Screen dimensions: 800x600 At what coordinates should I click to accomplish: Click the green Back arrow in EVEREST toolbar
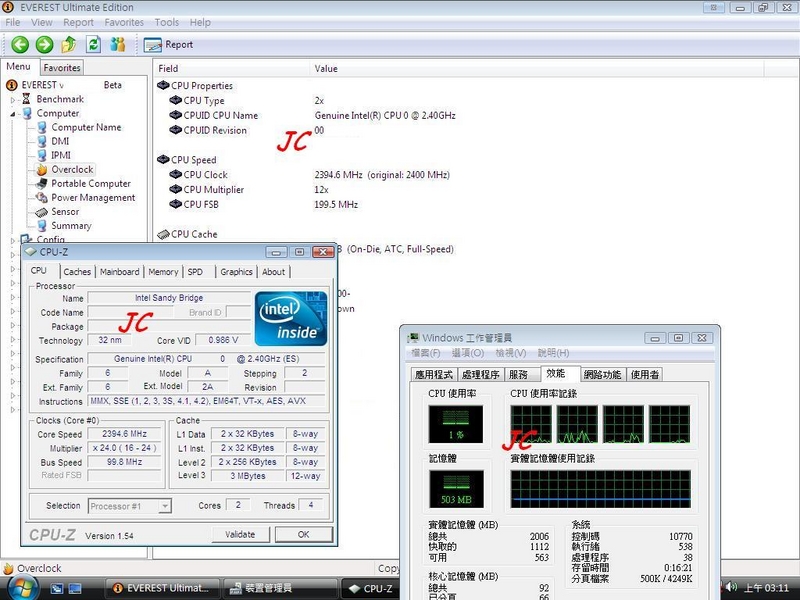20,44
